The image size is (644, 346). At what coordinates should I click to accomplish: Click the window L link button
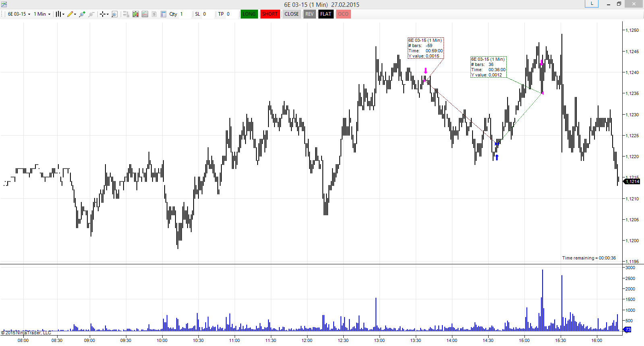(x=592, y=4)
